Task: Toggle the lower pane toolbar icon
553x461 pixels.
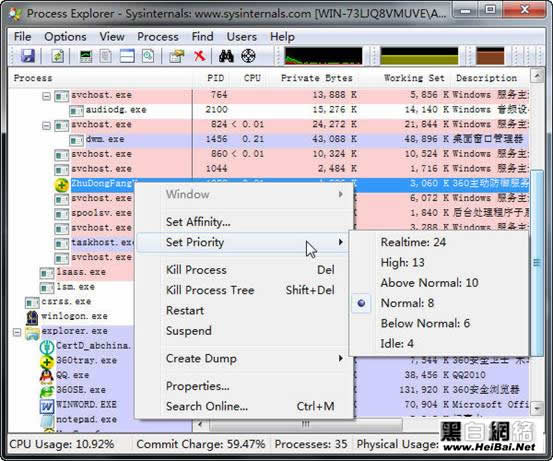Action: (127, 56)
